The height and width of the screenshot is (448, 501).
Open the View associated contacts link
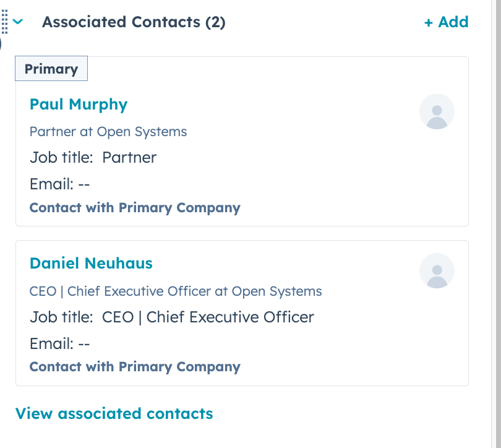click(x=114, y=413)
